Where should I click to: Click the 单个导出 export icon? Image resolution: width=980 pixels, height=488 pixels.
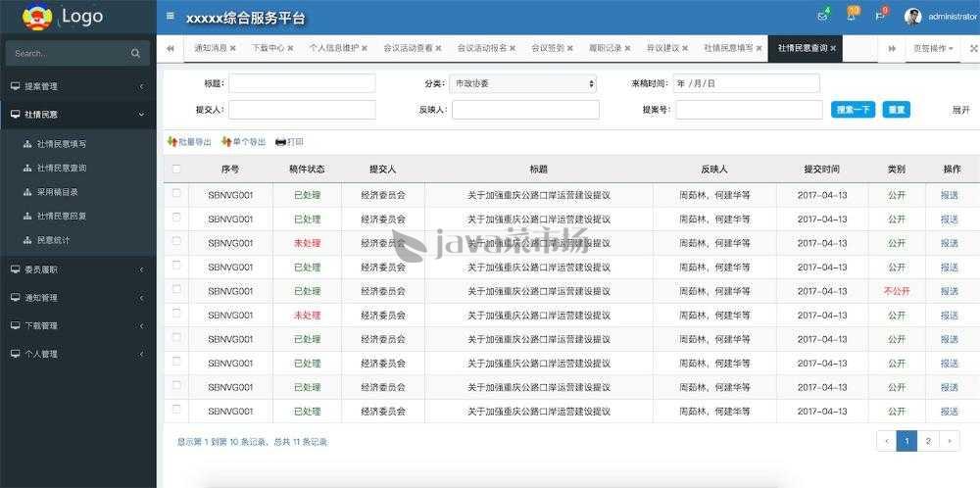(x=226, y=142)
